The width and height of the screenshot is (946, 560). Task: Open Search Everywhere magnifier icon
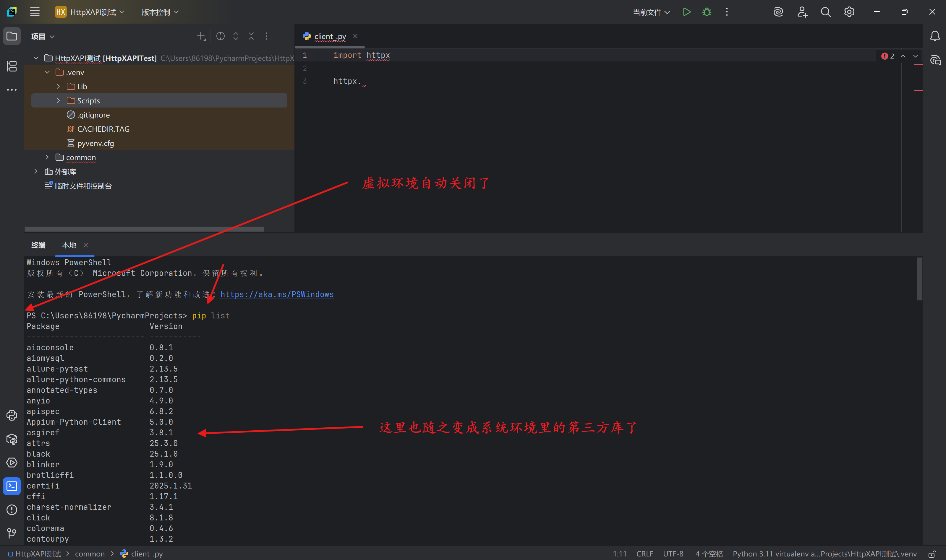click(x=825, y=12)
